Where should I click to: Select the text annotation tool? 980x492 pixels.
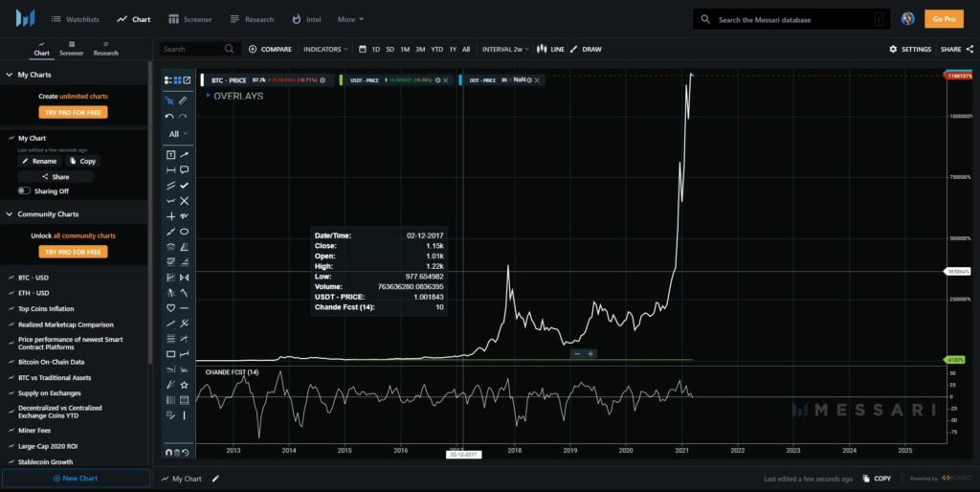(x=170, y=154)
